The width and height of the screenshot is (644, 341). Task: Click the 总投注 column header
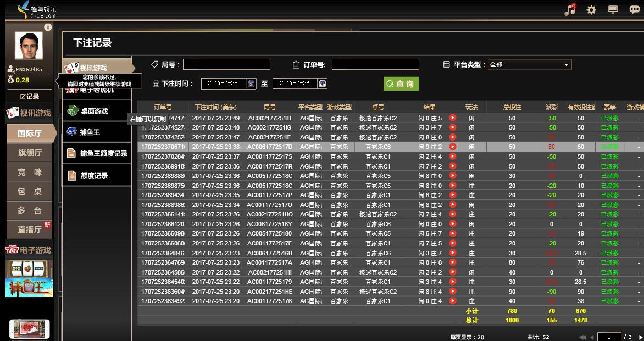pyautogui.click(x=512, y=107)
